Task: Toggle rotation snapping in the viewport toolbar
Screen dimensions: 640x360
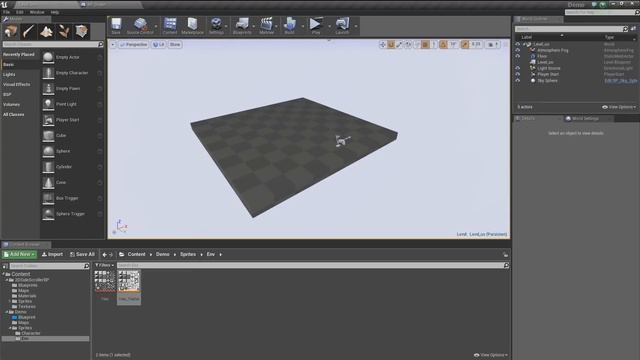Action: (444, 44)
